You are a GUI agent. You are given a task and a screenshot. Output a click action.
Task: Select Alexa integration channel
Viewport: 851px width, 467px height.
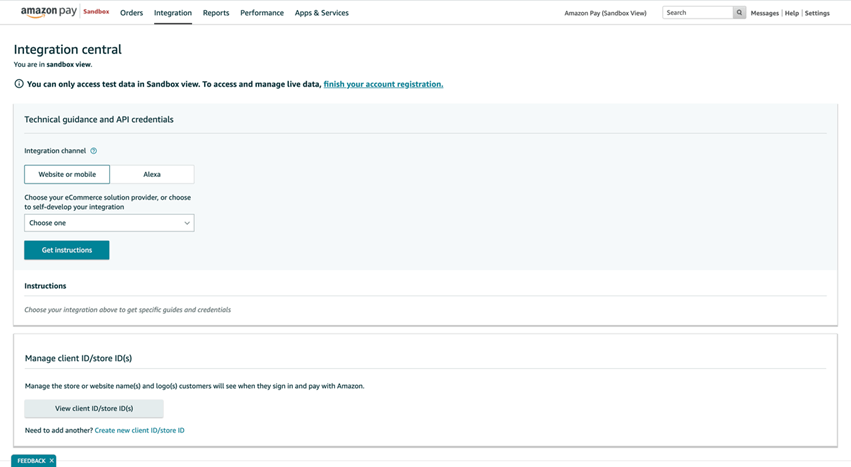(152, 174)
